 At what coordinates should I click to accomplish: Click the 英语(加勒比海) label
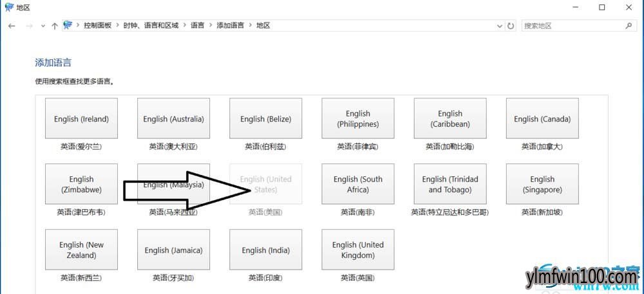tap(450, 147)
